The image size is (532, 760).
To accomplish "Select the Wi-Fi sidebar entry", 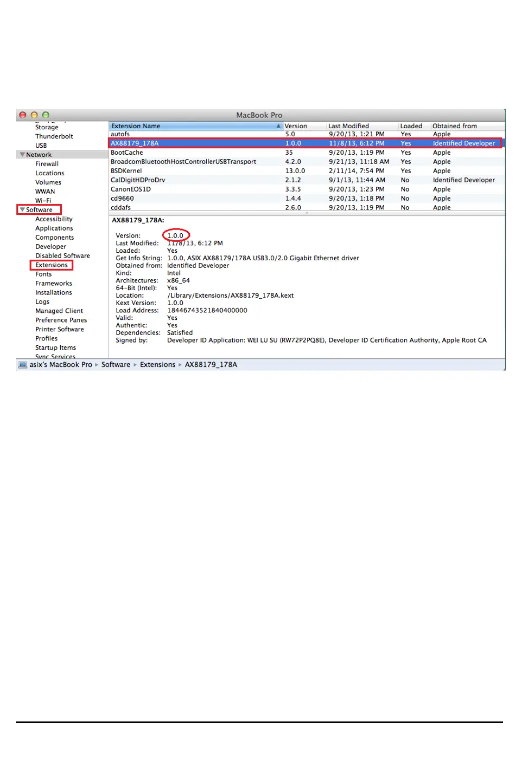I will [43, 201].
